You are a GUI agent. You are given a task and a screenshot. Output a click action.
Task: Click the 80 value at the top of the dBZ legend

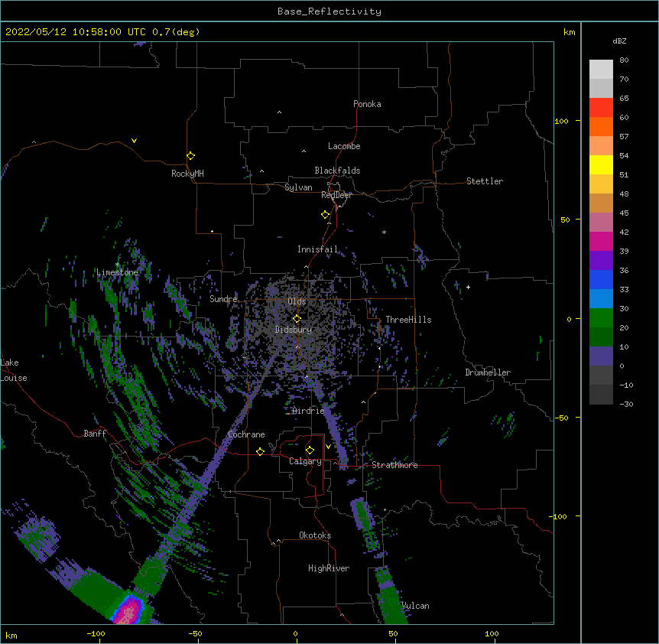[624, 60]
